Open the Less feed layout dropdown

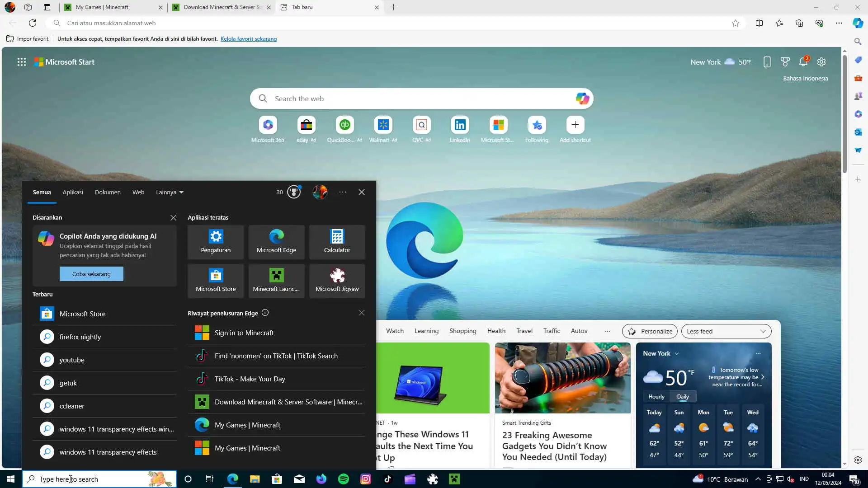pos(726,331)
